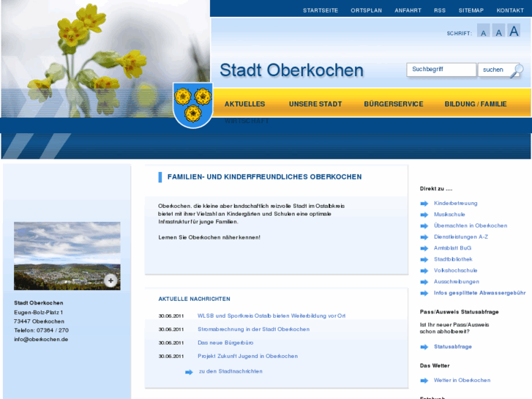The height and width of the screenshot is (399, 532).
Task: Click the info@oberkochen.de email address
Action: 41,339
